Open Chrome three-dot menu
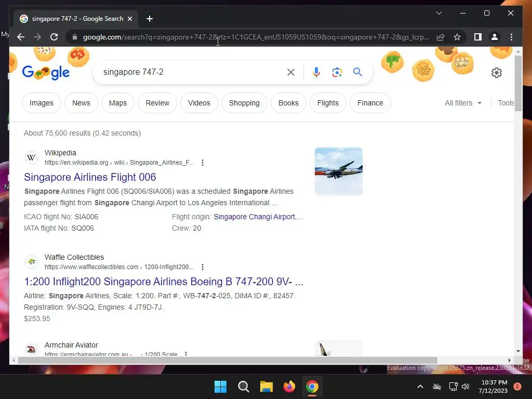Image resolution: width=532 pixels, height=399 pixels. pos(511,37)
